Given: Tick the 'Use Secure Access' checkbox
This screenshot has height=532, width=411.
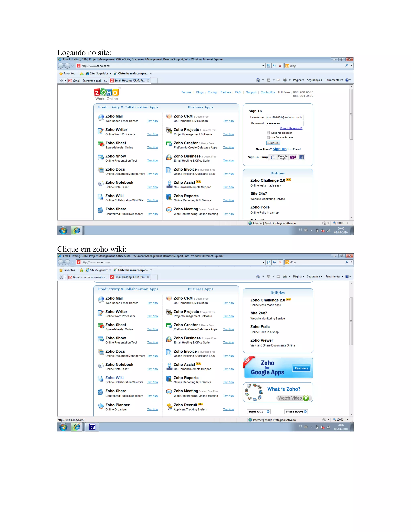Looking at the screenshot, I should click(268, 137).
